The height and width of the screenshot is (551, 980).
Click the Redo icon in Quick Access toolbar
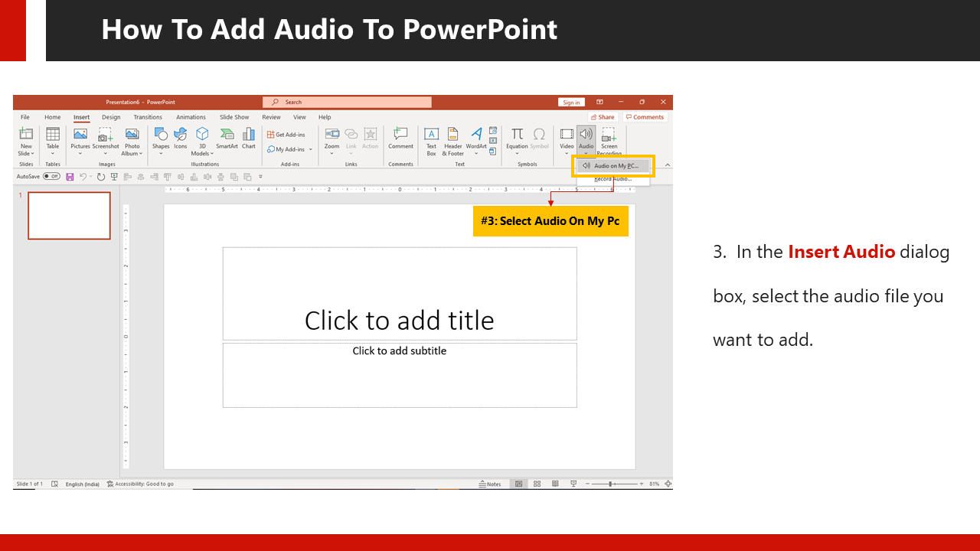(x=100, y=177)
